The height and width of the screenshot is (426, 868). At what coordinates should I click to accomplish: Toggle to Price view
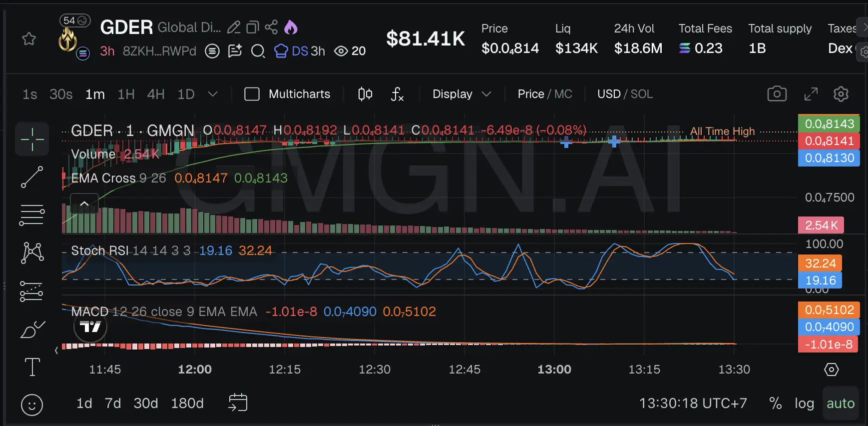[531, 94]
